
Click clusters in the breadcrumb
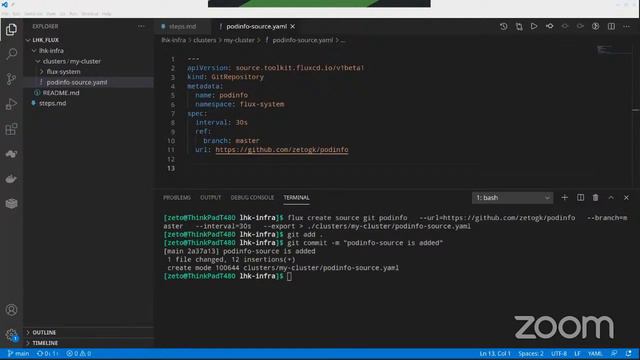click(x=204, y=40)
